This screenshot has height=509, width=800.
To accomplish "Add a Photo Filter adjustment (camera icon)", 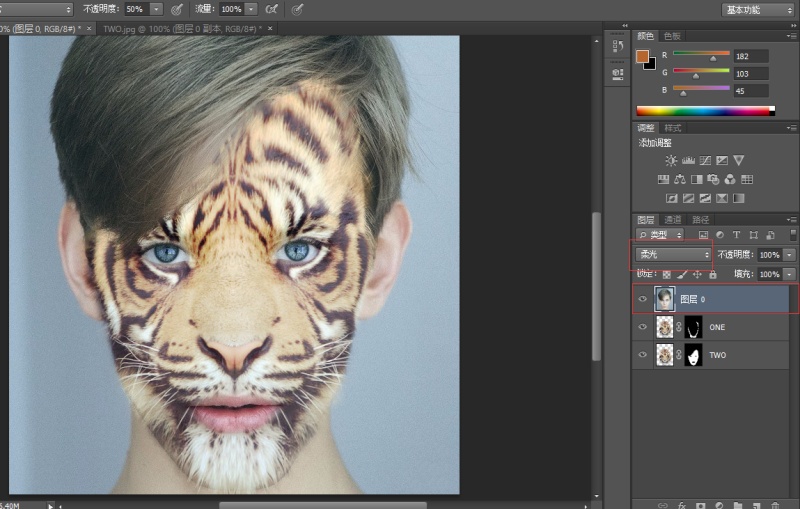I will [713, 180].
